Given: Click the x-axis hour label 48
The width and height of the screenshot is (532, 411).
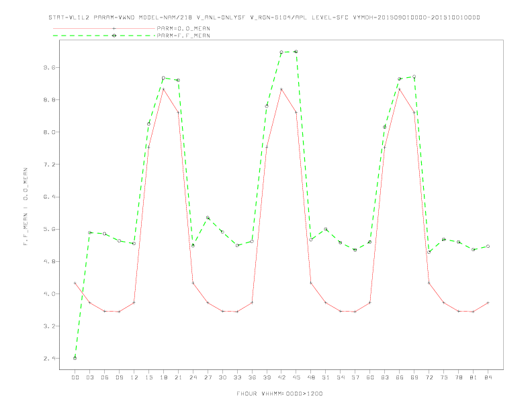Looking at the screenshot, I should click(311, 377).
